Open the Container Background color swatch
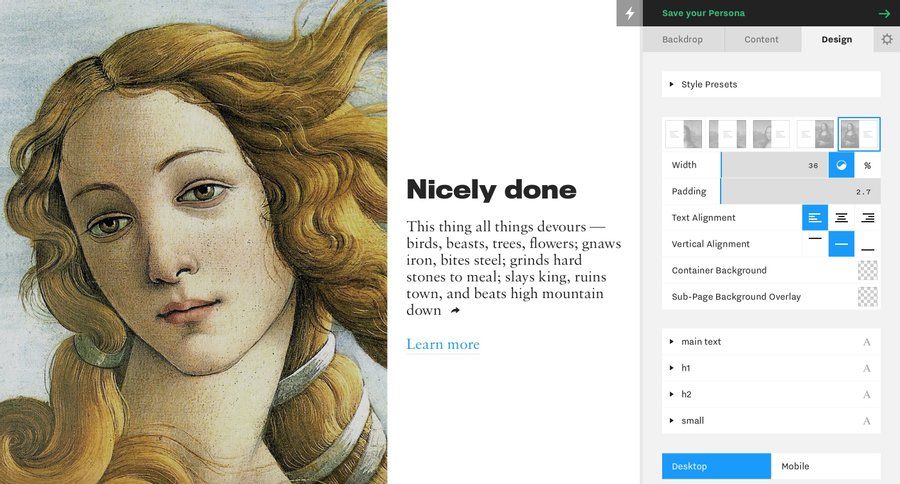Screen dimensions: 900x484 (x=868, y=271)
